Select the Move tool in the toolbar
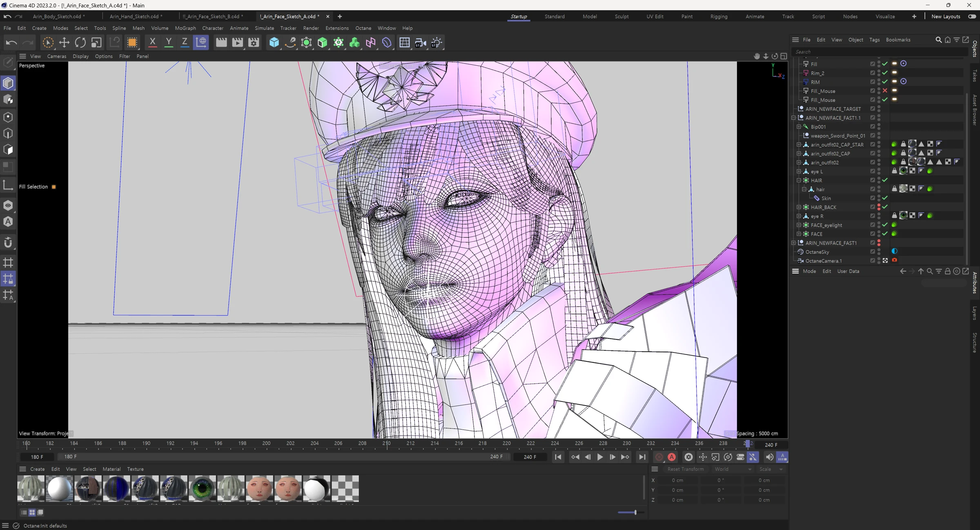Viewport: 980px width, 530px height. coord(64,42)
